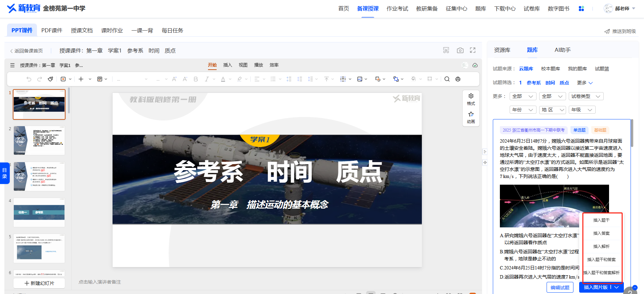The height and width of the screenshot is (294, 644).
Task: Click the vertical alignment icon
Action: click(x=327, y=79)
